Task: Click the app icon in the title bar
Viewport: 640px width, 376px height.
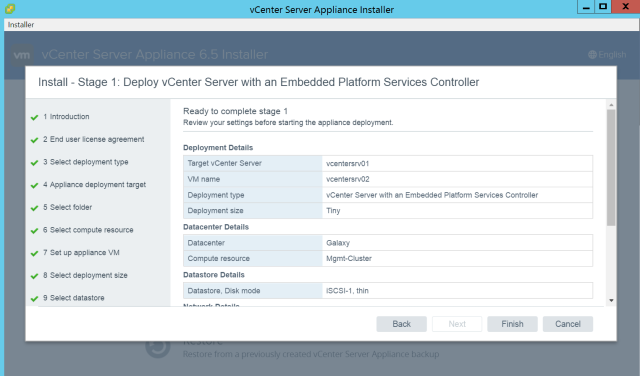Action: (x=10, y=8)
